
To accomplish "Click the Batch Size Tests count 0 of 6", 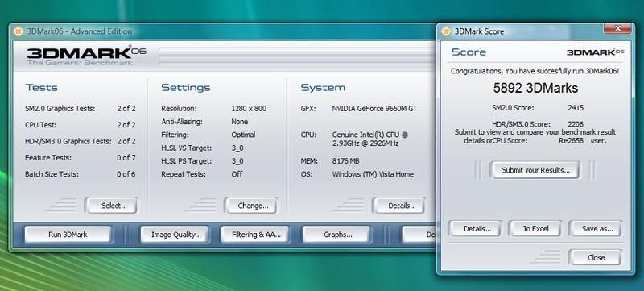I will 126,174.
